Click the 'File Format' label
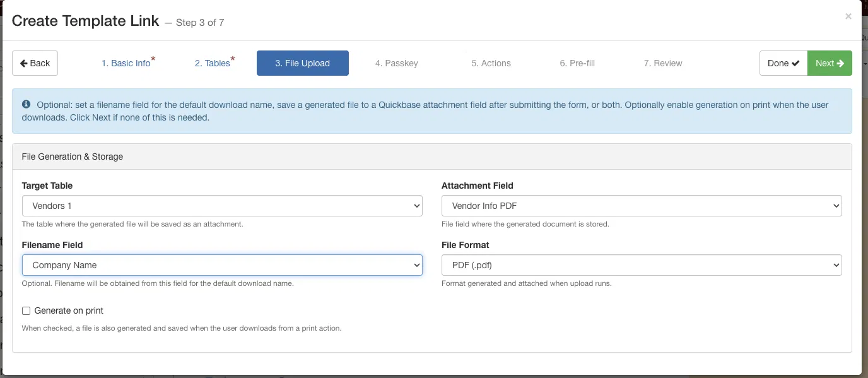Viewport: 868px width, 378px height. point(466,245)
